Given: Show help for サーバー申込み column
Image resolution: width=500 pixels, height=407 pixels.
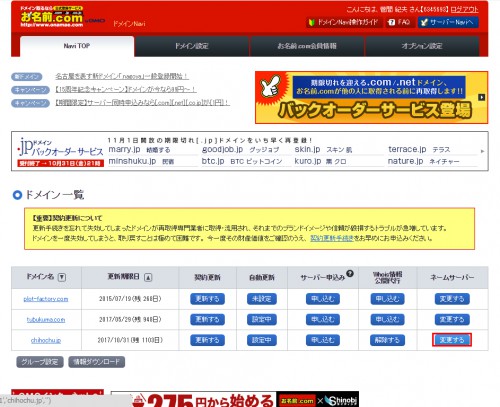Looking at the screenshot, I should click(x=349, y=273).
